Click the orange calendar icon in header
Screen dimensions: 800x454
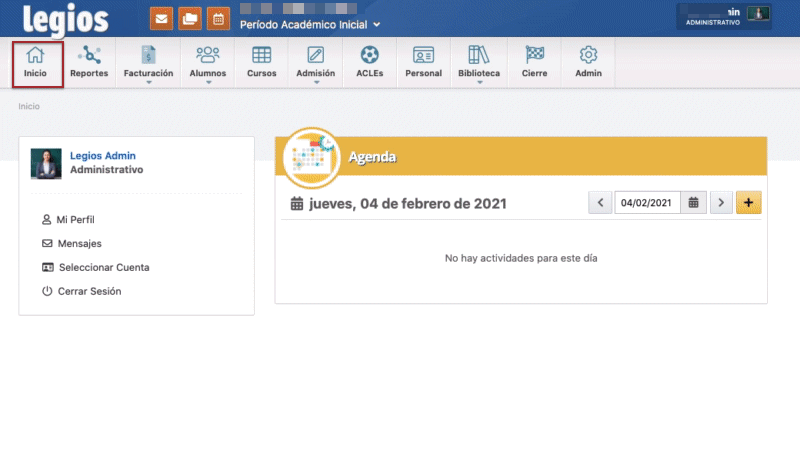tap(217, 18)
